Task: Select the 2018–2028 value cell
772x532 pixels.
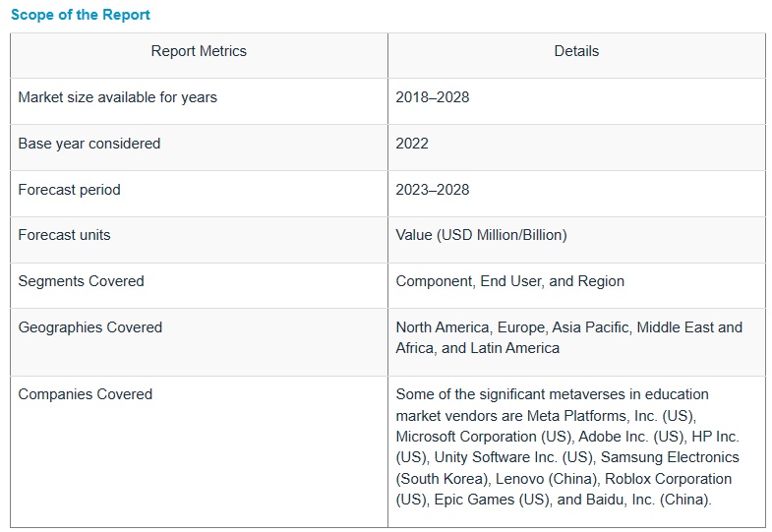Action: tap(432, 97)
